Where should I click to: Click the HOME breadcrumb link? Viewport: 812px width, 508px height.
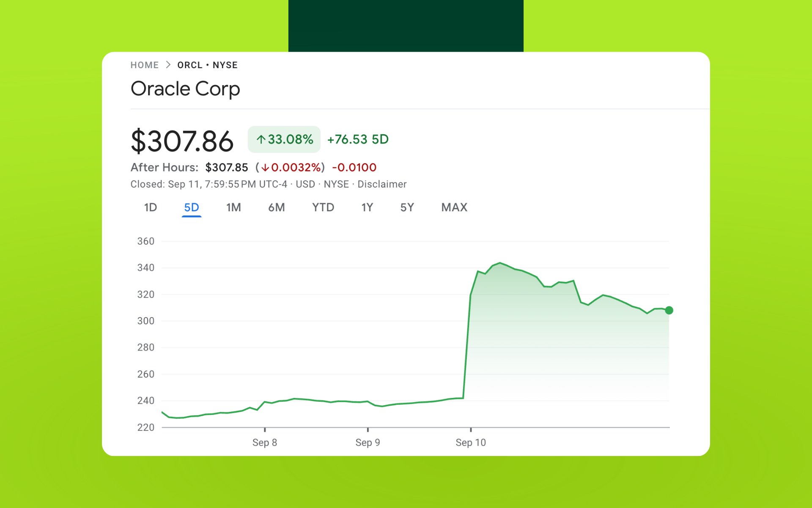144,65
